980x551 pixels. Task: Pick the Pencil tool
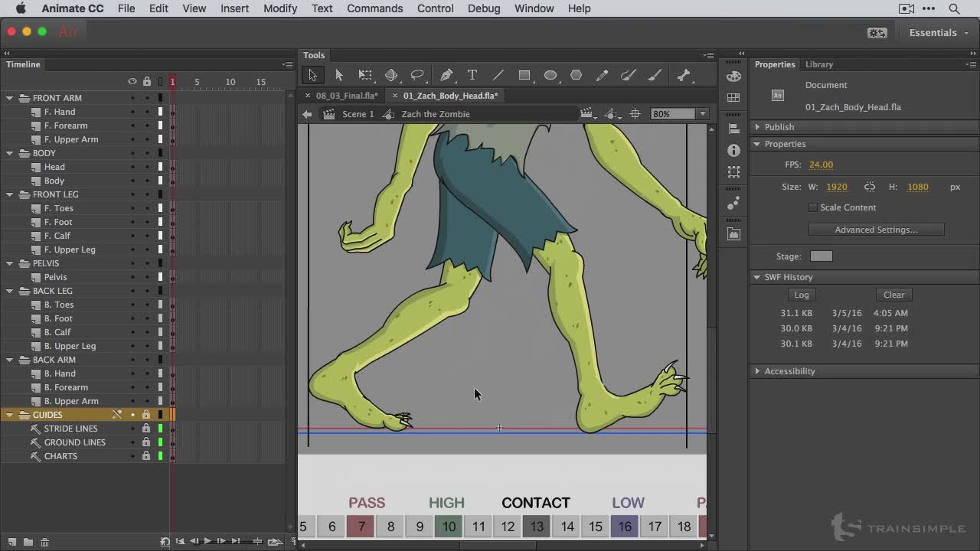tap(603, 75)
